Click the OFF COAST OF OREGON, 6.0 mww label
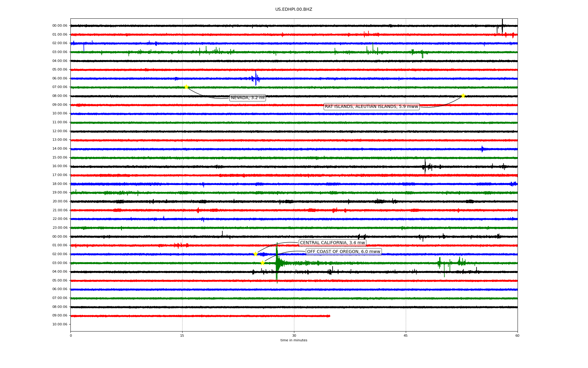 [x=343, y=252]
